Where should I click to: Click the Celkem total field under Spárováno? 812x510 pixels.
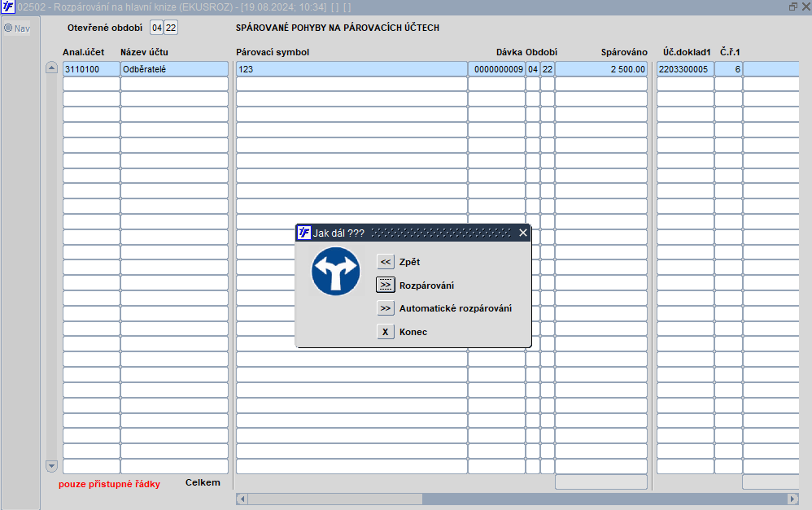point(601,482)
